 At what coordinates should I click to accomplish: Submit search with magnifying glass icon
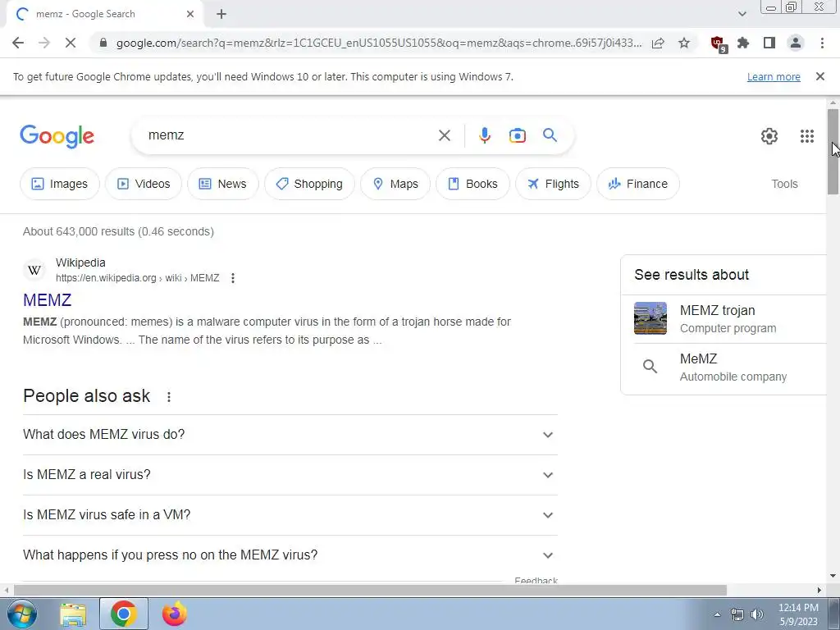[550, 135]
